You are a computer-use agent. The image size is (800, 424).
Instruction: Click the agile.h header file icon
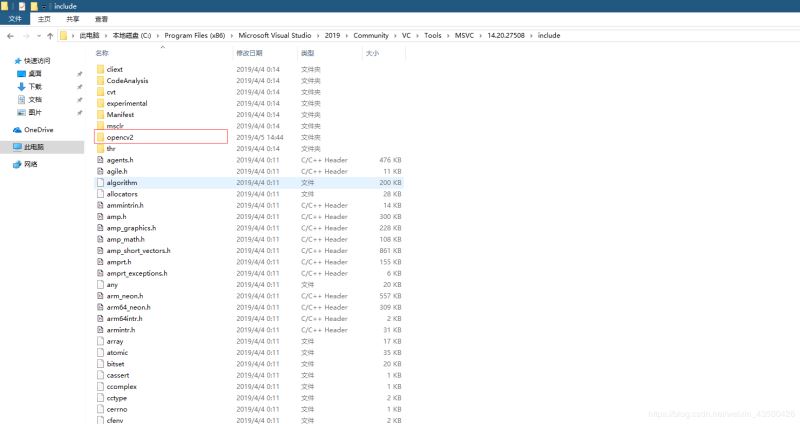tap(101, 171)
